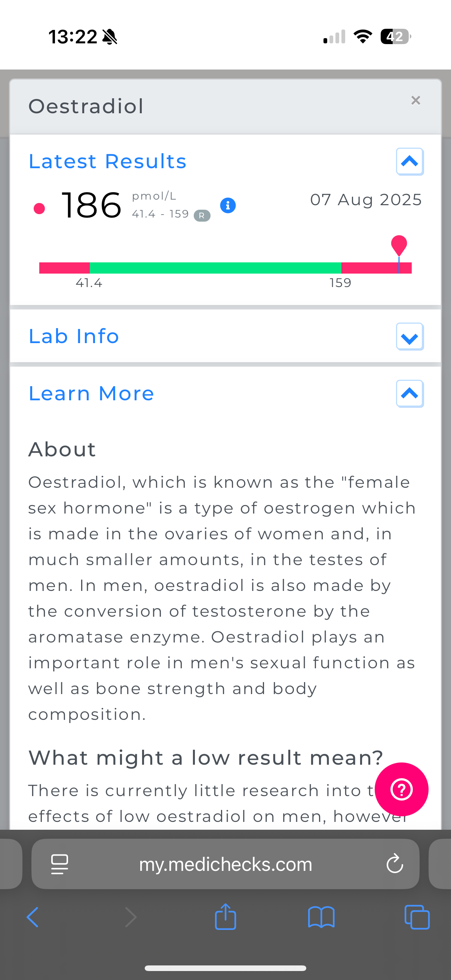Screen dimensions: 451x980
Task: Tap the Lab Info heading
Action: (74, 336)
